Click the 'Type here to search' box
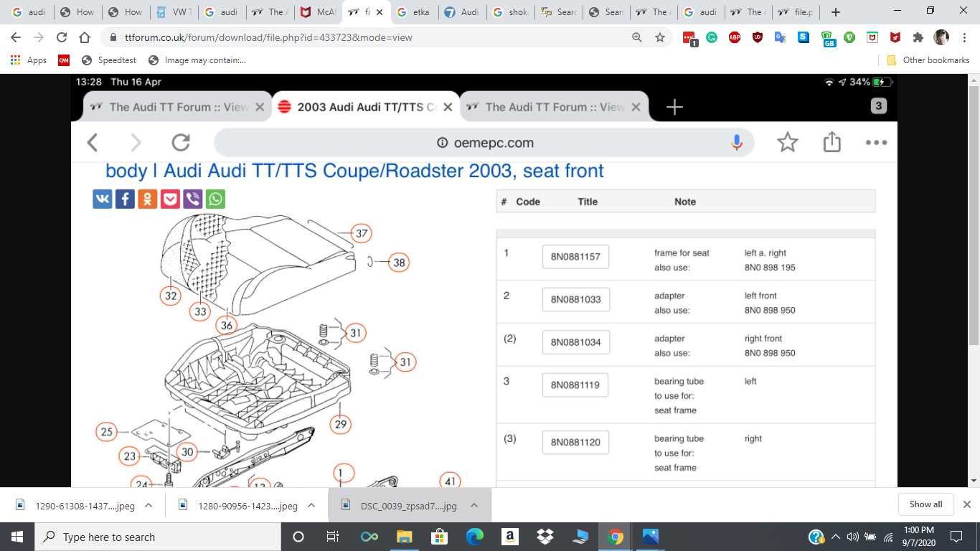This screenshot has width=980, height=551. (157, 537)
